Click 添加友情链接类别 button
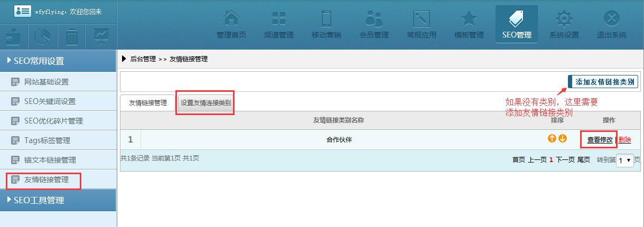The height and width of the screenshot is (227, 644). coord(604,82)
